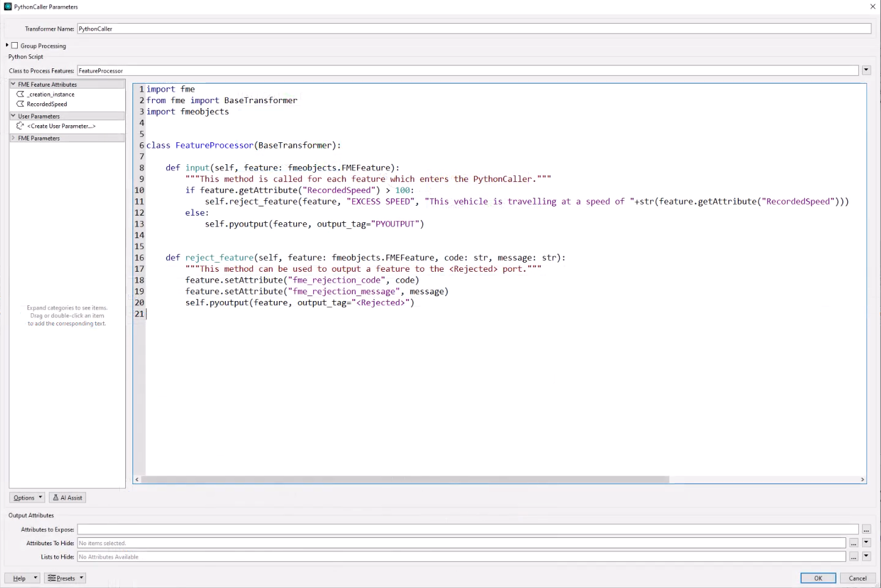Open the Attributes To Hide dropdown arrow

point(866,543)
